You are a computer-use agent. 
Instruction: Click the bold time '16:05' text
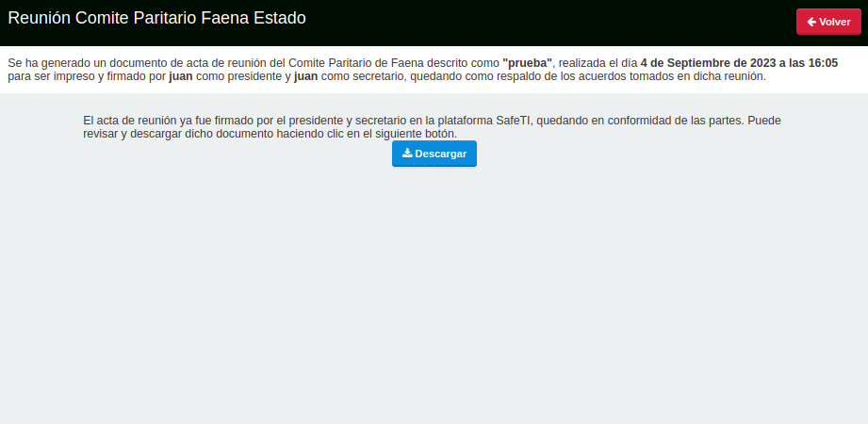(x=823, y=62)
